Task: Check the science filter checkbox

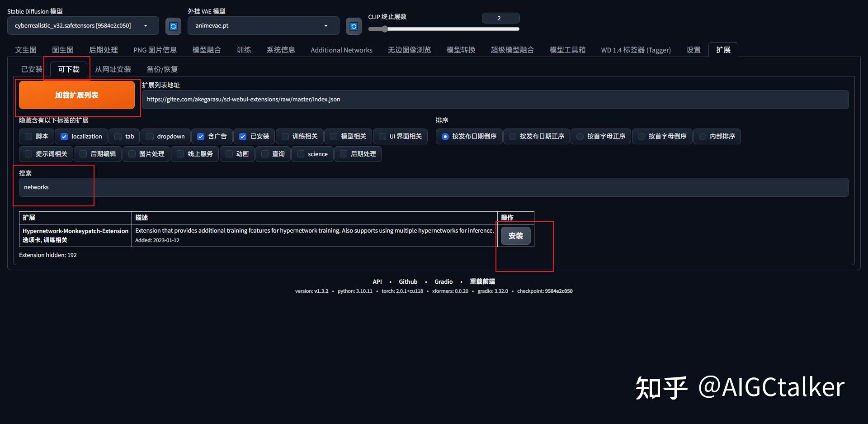Action: tap(300, 154)
